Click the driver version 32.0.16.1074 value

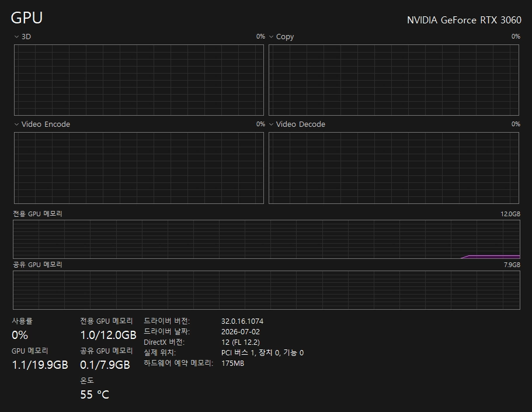tap(242, 321)
